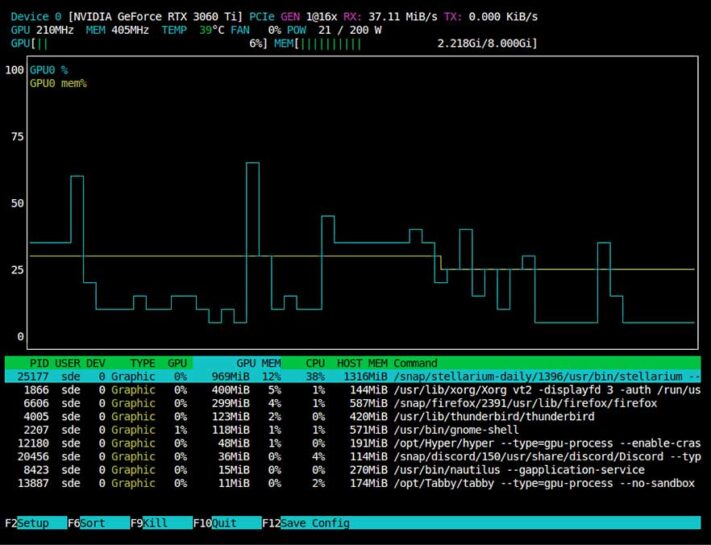Image resolution: width=711 pixels, height=545 pixels.
Task: Click F12 Save Config
Action: click(x=306, y=522)
